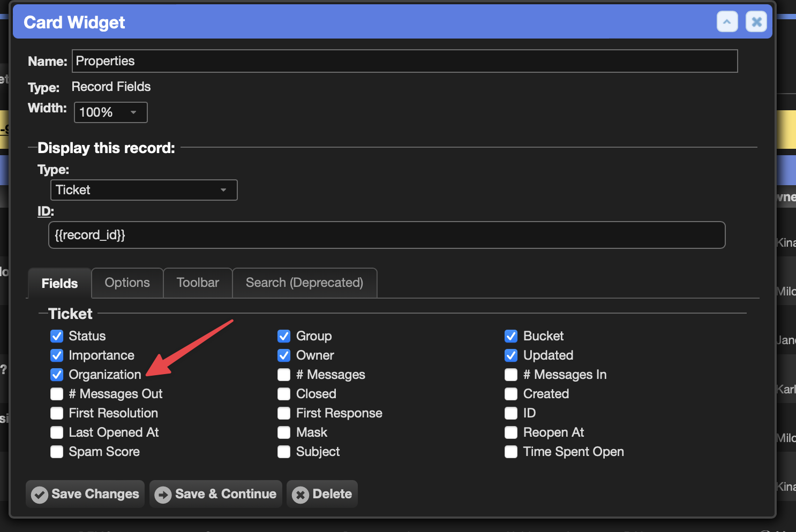Viewport: 796px width, 532px height.
Task: Enable the Spam Score field
Action: (x=57, y=452)
